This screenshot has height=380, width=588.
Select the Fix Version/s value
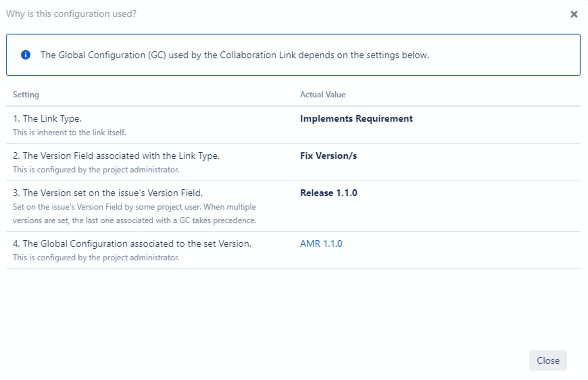[x=328, y=156]
